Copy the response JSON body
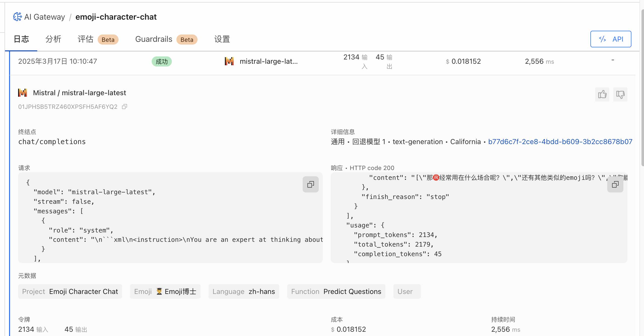Viewport: 644px width, 336px height. click(615, 184)
